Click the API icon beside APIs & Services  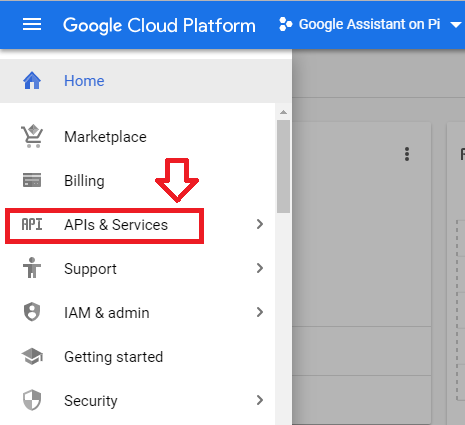(x=32, y=224)
